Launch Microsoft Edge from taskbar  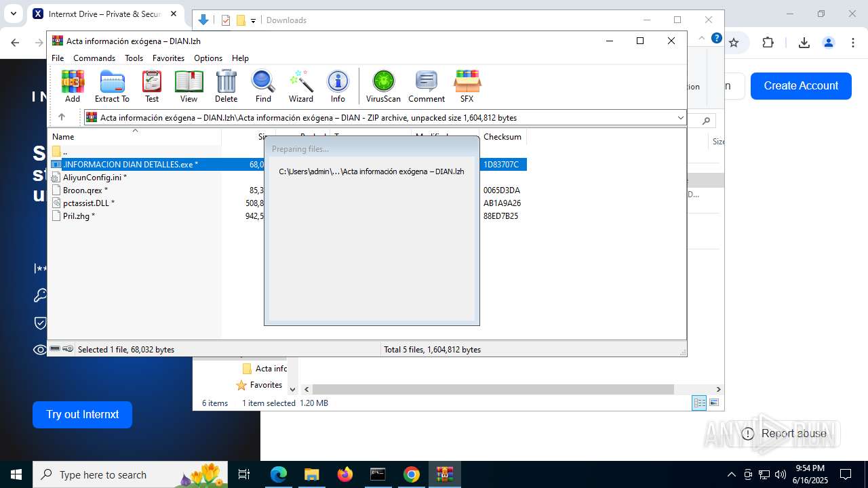279,474
